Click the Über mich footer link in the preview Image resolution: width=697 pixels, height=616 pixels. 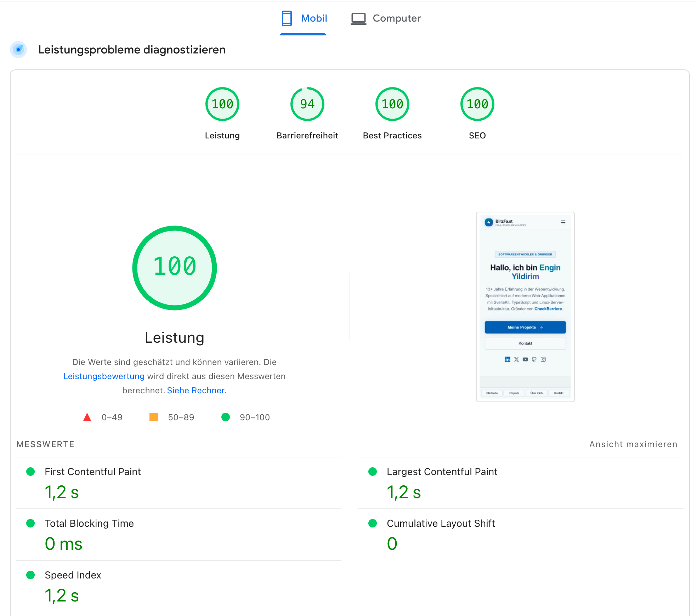coord(537,393)
